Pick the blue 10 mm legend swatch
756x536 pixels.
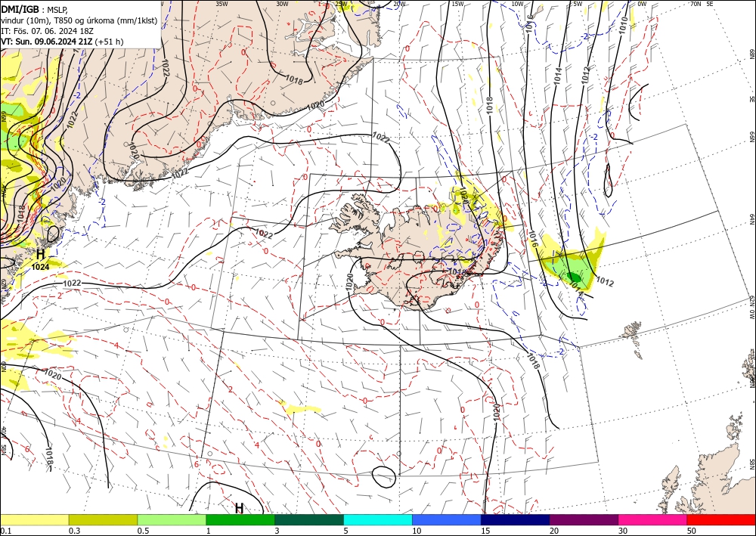(447, 519)
